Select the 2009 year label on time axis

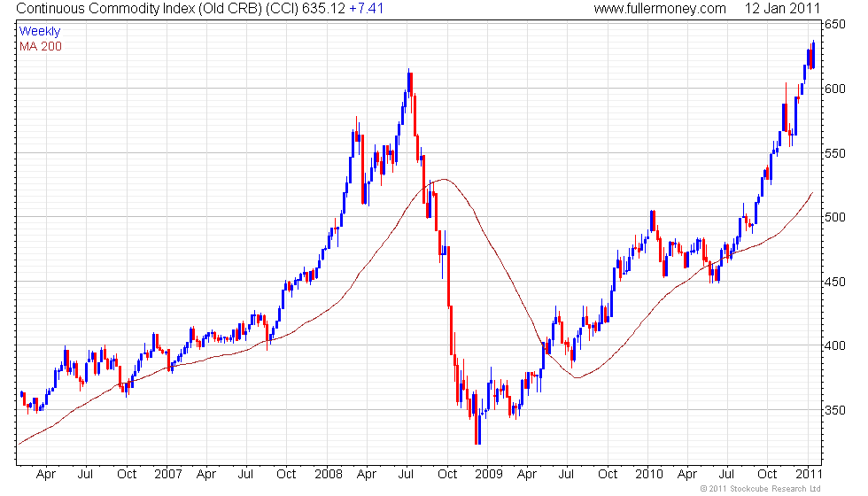point(489,475)
